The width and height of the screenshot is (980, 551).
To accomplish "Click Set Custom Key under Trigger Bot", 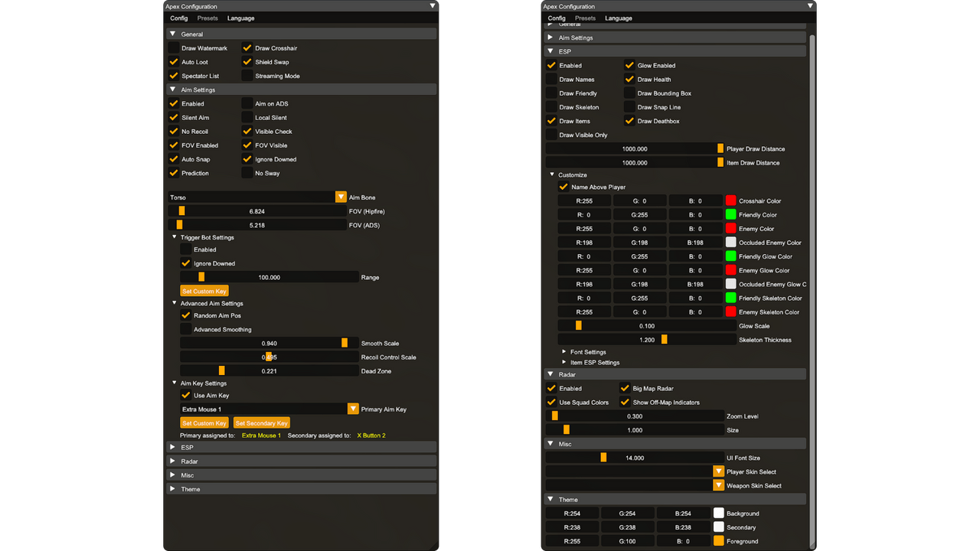I will 204,291.
